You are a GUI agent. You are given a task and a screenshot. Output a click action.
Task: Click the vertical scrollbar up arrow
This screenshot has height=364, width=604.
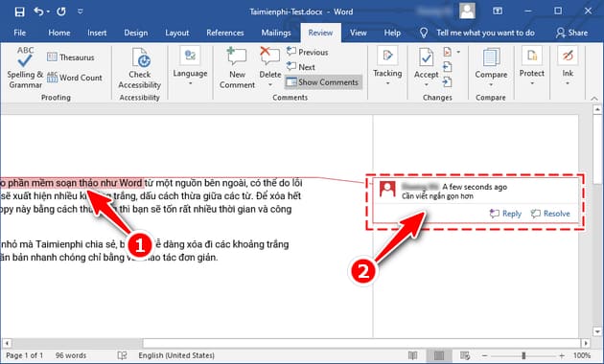[597, 109]
